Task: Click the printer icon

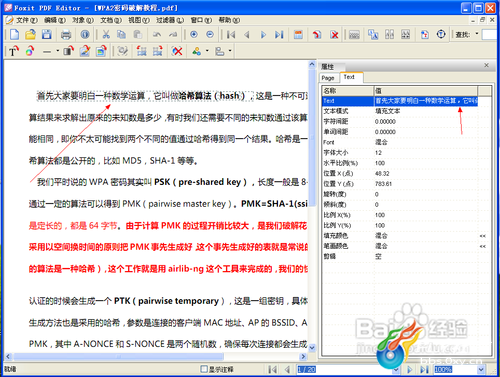Action: (66, 34)
